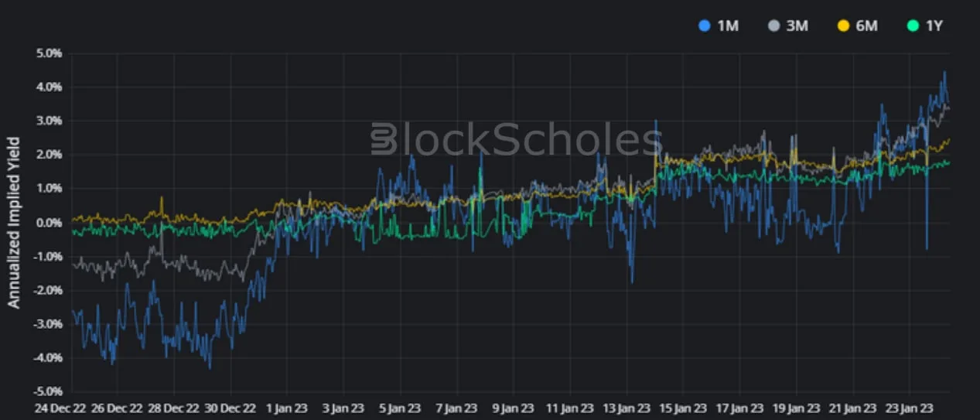Click the 4.0% y-axis label
The width and height of the screenshot is (980, 420).
point(50,87)
